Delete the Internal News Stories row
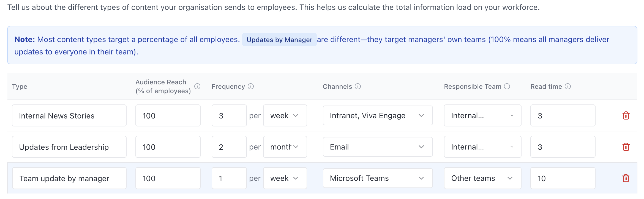The image size is (644, 199). (626, 116)
